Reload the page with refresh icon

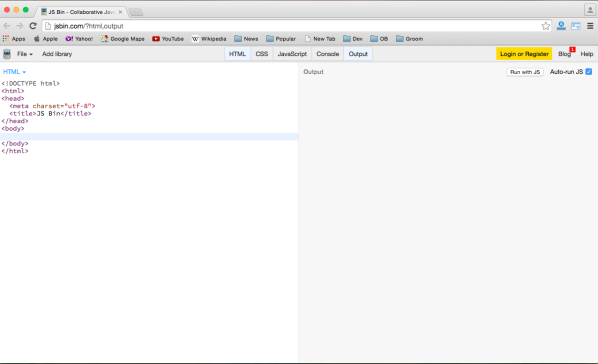click(x=33, y=26)
